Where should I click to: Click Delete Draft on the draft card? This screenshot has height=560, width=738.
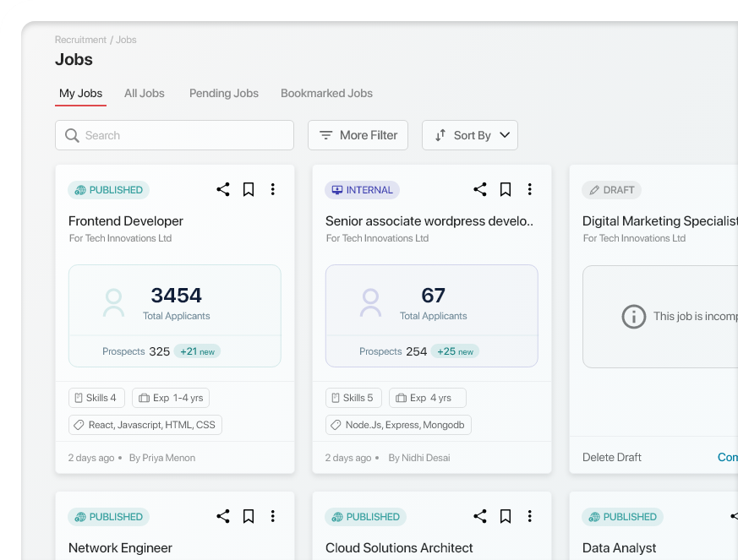pos(612,458)
